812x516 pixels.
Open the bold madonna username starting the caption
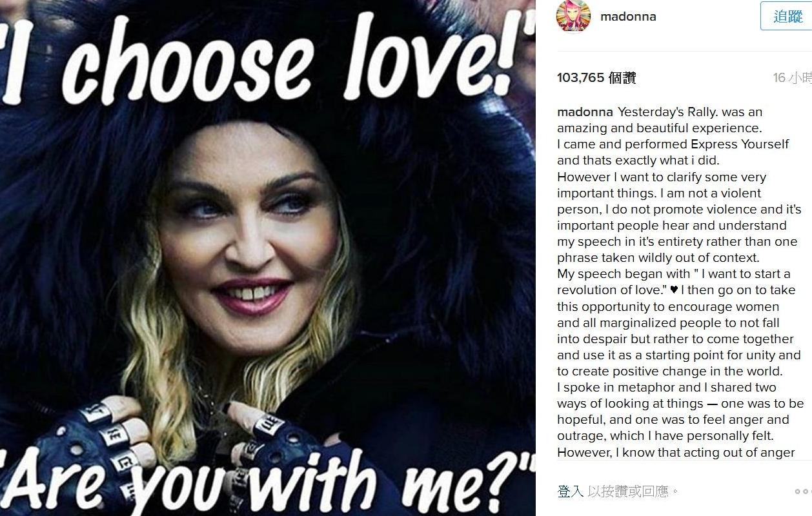click(585, 112)
